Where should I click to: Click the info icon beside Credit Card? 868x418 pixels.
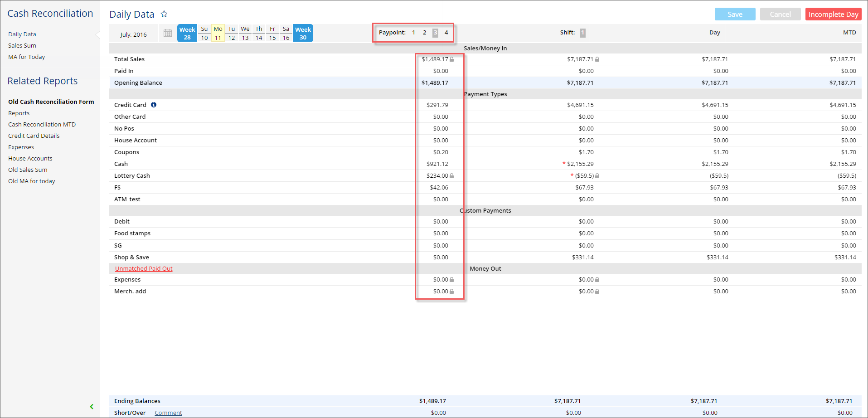pos(153,105)
